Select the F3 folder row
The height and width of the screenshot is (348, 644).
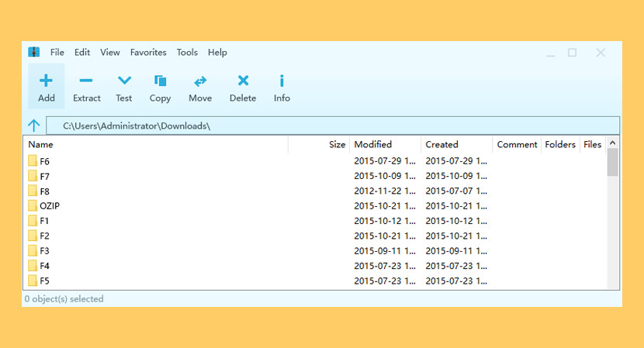[45, 251]
